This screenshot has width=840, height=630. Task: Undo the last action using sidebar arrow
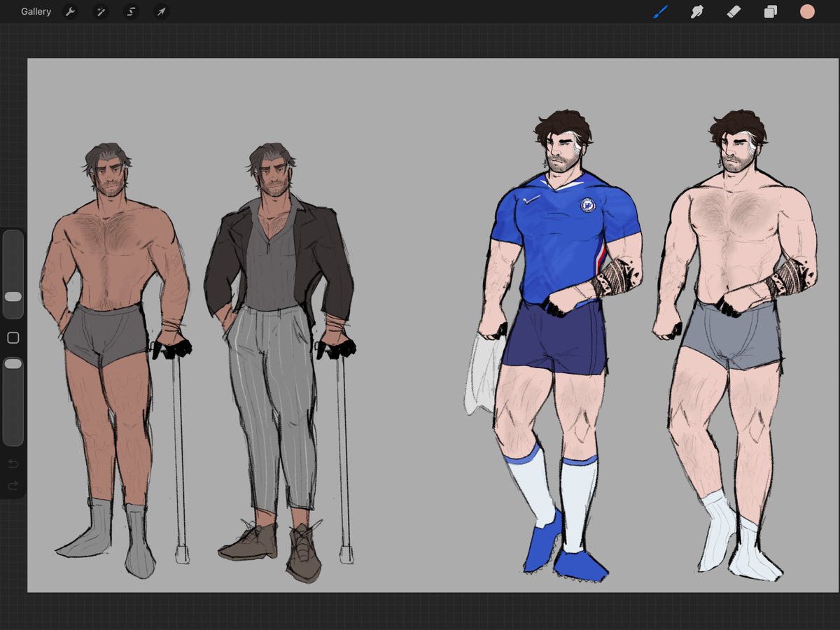point(13,464)
